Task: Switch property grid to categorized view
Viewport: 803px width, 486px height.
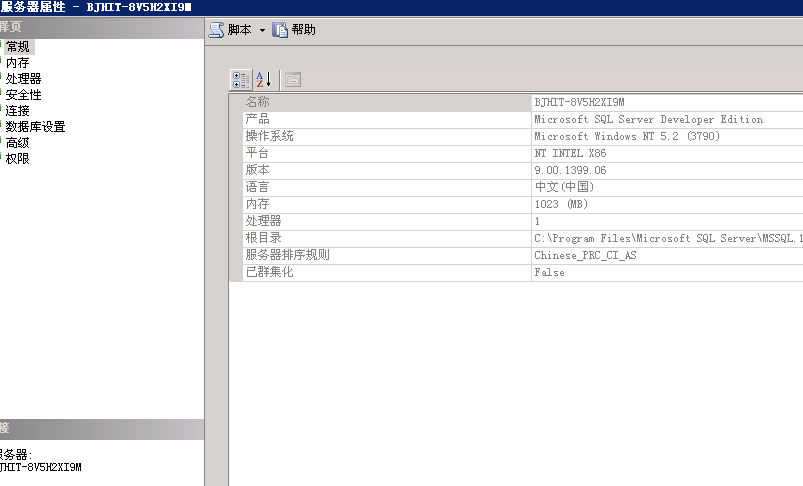Action: tap(241, 80)
